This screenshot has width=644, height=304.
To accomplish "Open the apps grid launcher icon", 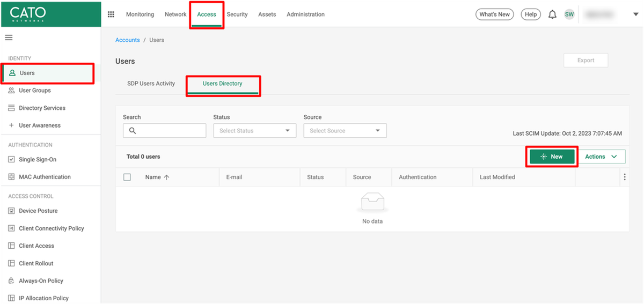I will click(x=111, y=14).
